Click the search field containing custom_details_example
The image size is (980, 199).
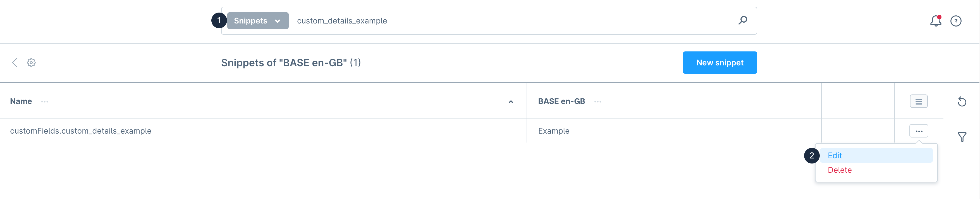click(494, 21)
